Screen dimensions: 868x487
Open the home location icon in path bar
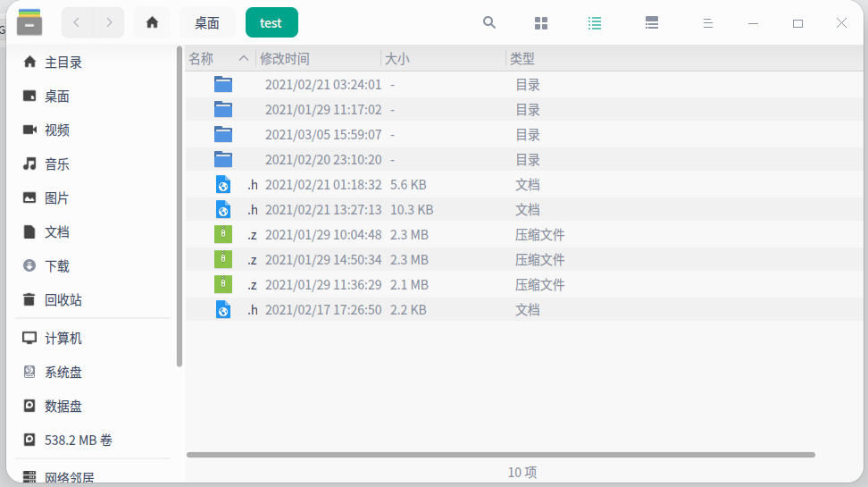click(x=152, y=22)
